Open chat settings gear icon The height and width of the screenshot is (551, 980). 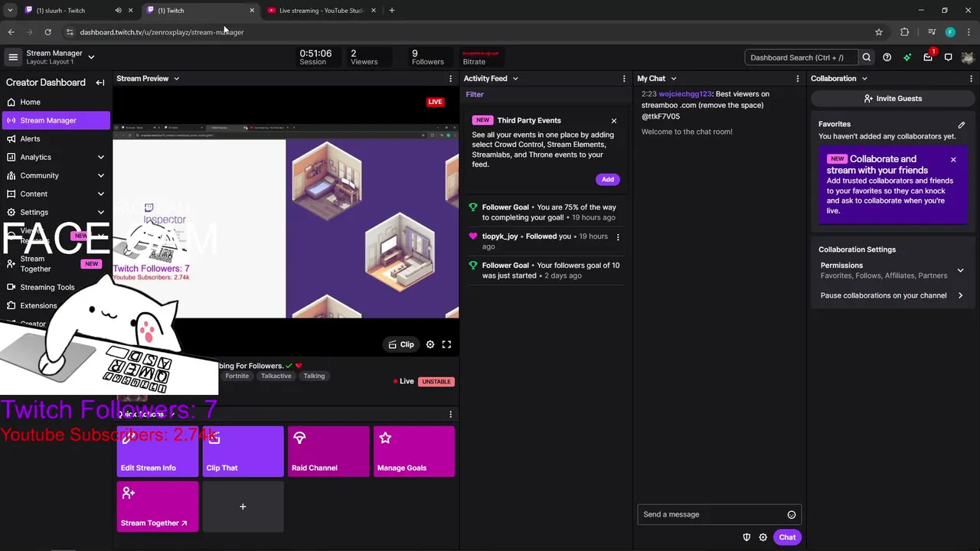coord(763,537)
